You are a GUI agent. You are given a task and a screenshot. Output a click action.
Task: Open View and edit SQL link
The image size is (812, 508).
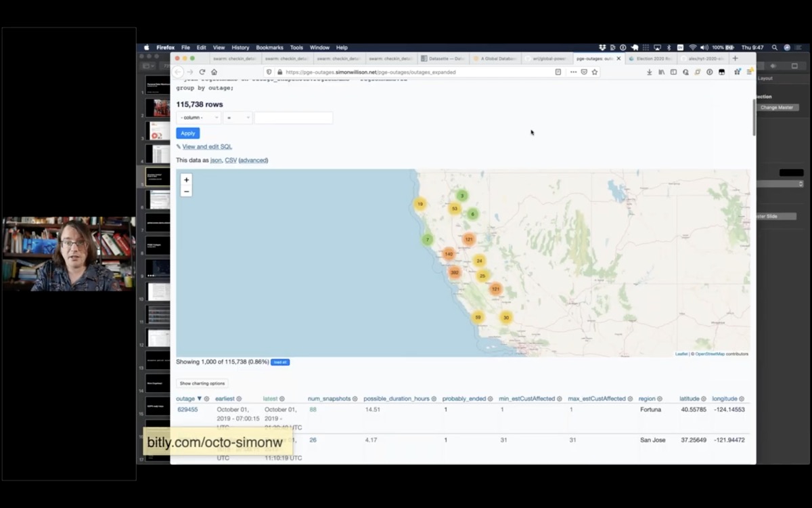pos(207,147)
